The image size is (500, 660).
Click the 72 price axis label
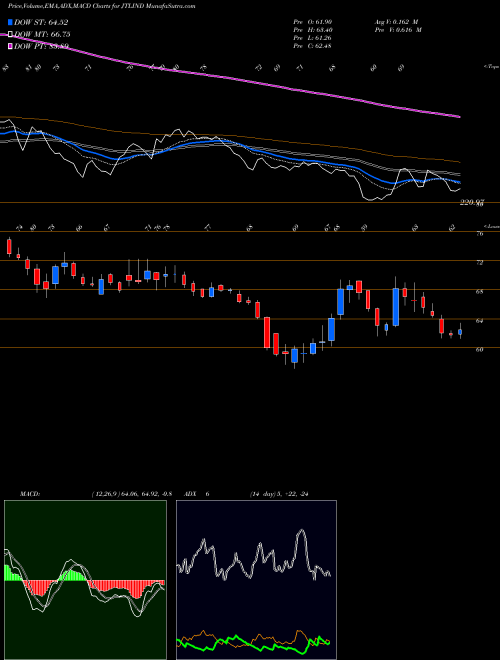click(479, 263)
